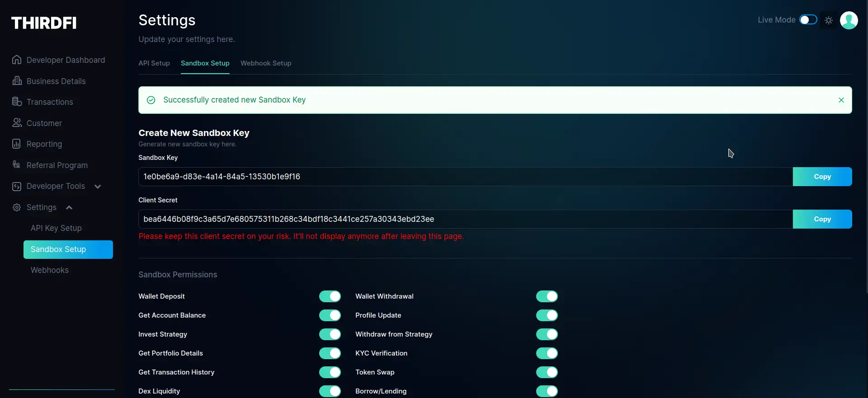868x398 pixels.
Task: Dismiss the success notification banner
Action: coord(841,100)
